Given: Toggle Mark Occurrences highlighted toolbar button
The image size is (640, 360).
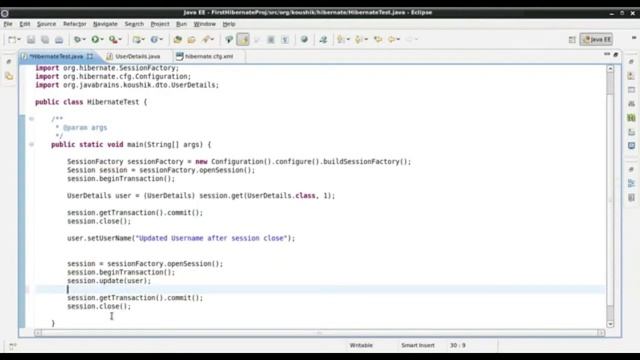Looking at the screenshot, I should coord(243,40).
